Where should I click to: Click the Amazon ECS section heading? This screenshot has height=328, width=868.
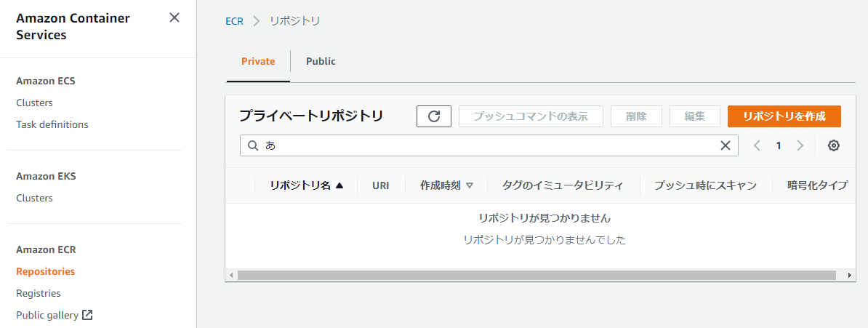pyautogui.click(x=45, y=81)
